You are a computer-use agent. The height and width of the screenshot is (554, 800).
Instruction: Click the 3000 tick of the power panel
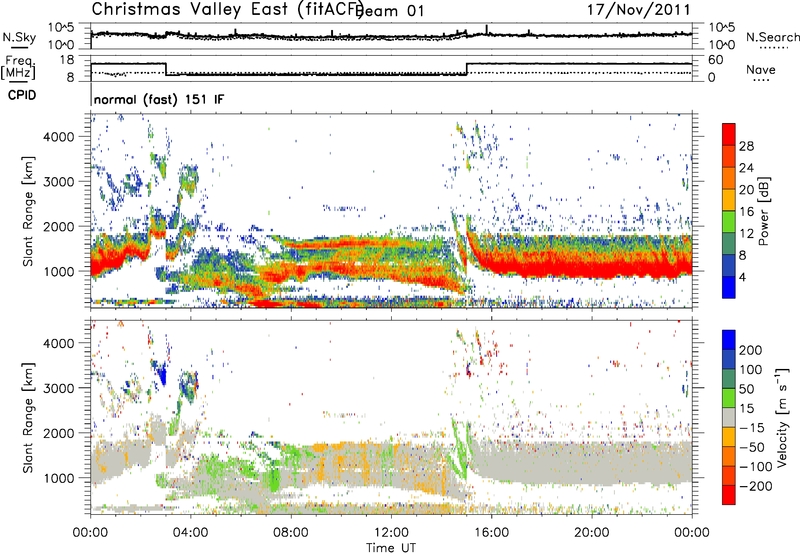pyautogui.click(x=58, y=182)
